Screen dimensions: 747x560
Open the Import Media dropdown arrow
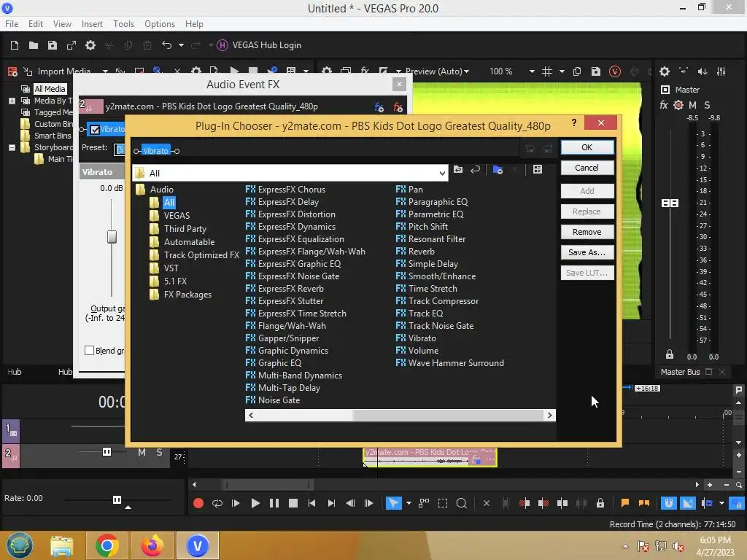[x=105, y=71]
